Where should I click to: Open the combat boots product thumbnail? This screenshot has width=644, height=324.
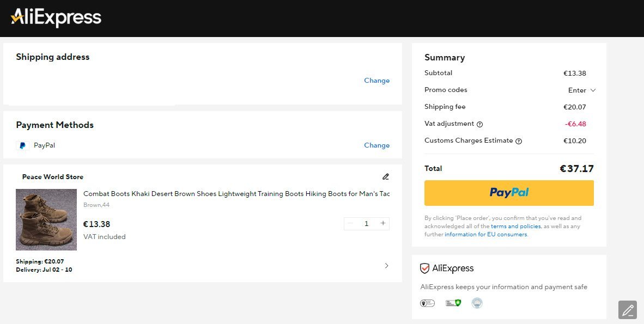click(46, 219)
